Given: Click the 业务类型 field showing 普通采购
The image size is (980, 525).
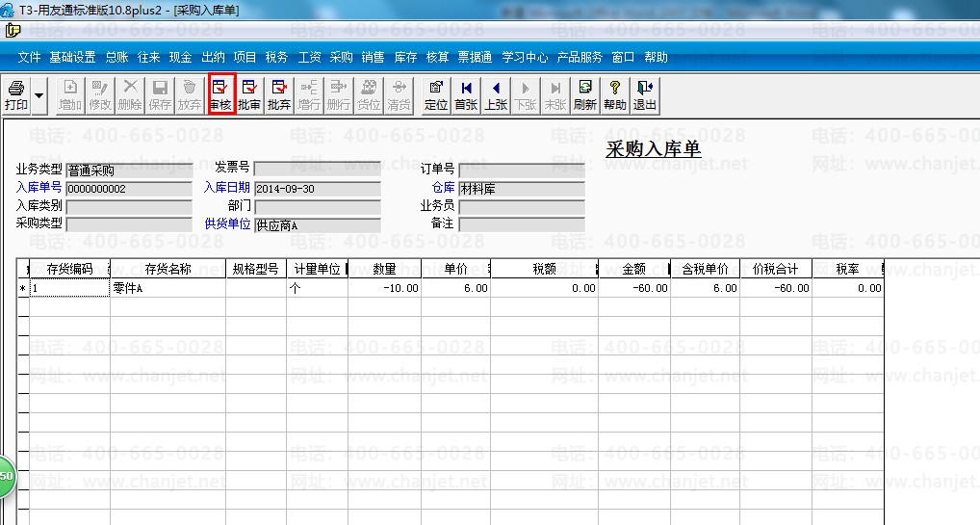Looking at the screenshot, I should (x=129, y=171).
